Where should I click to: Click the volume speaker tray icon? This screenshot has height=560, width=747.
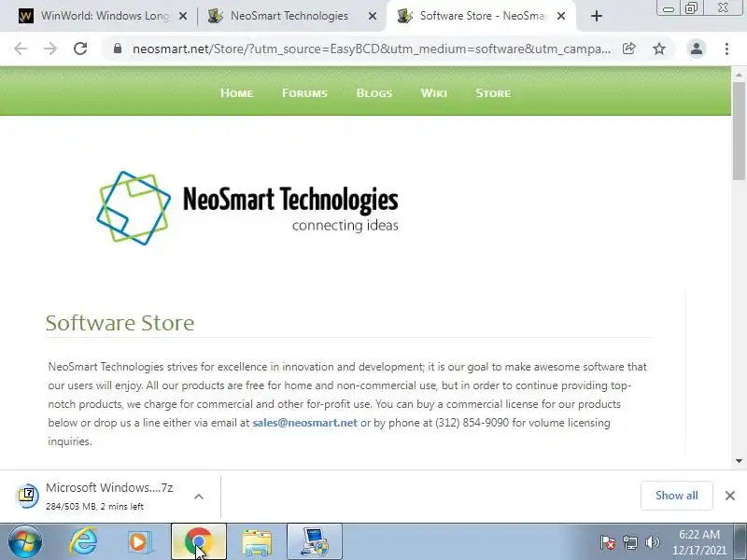(x=652, y=542)
